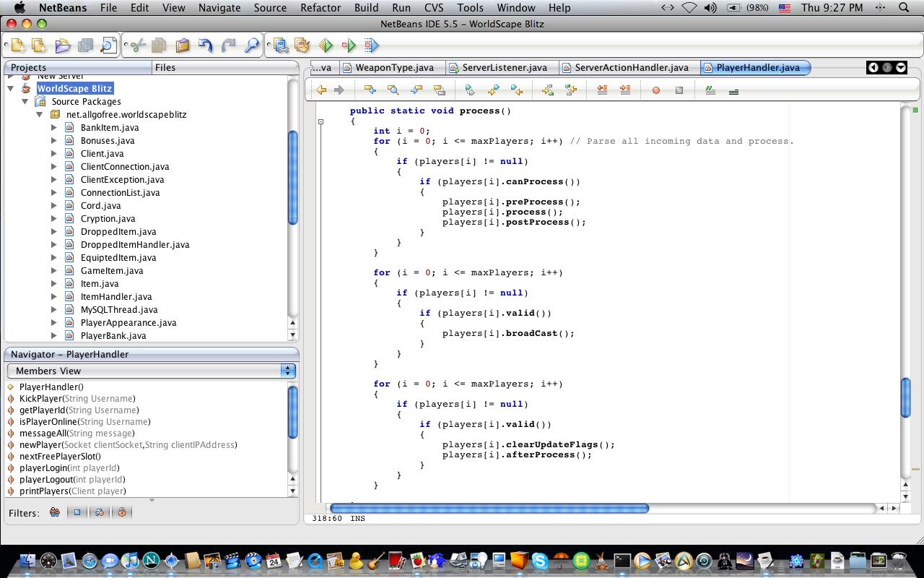The height and width of the screenshot is (578, 924).
Task: Click the Attach Debugger icon
Action: pos(371,46)
